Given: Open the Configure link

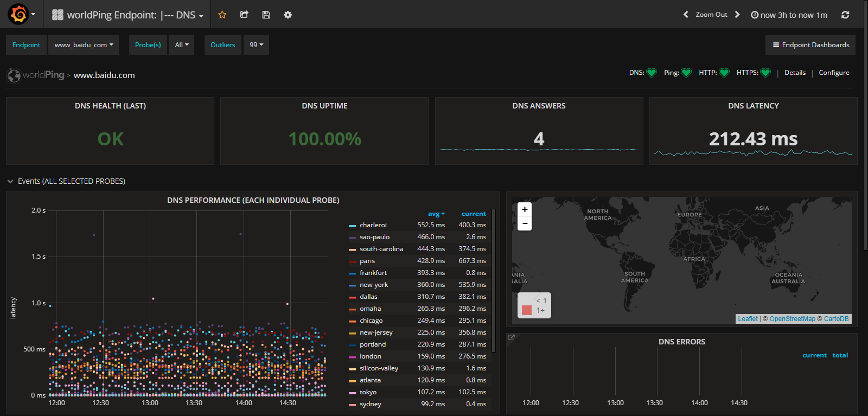Looking at the screenshot, I should pos(834,73).
